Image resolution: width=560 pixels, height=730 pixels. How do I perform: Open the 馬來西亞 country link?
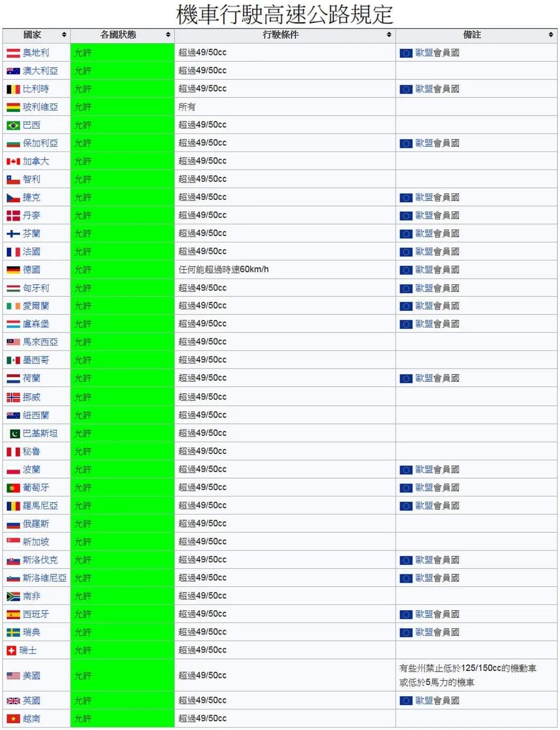(x=40, y=342)
